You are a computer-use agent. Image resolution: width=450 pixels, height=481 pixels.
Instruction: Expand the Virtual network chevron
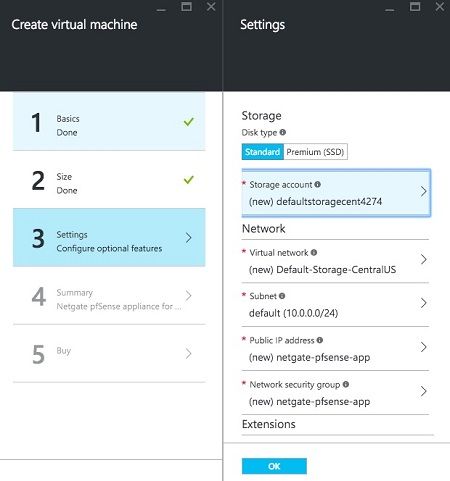[x=423, y=259]
